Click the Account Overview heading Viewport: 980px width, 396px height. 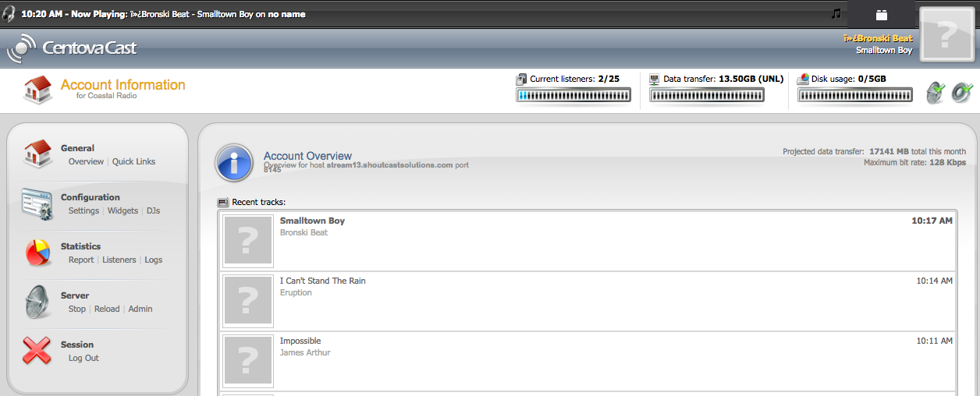click(307, 156)
